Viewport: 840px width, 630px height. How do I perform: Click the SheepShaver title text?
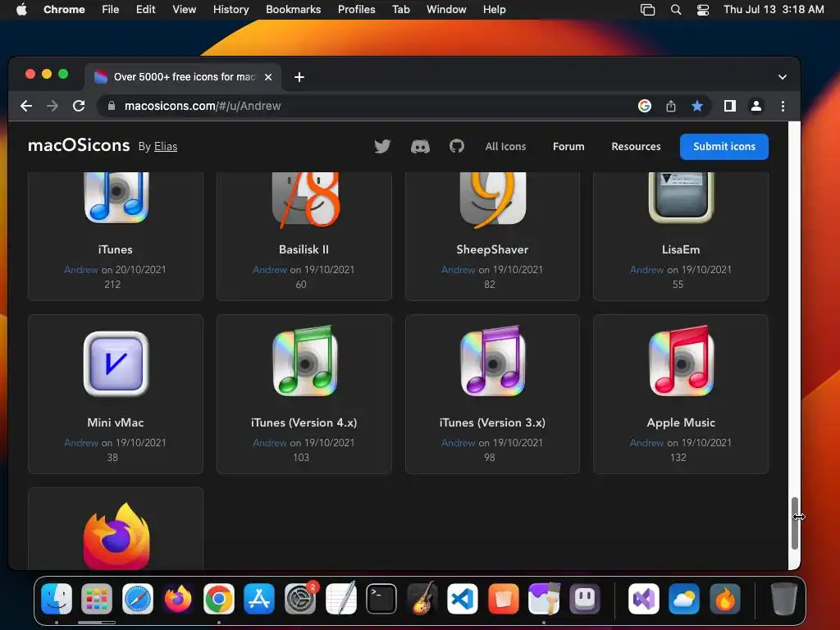pyautogui.click(x=492, y=249)
